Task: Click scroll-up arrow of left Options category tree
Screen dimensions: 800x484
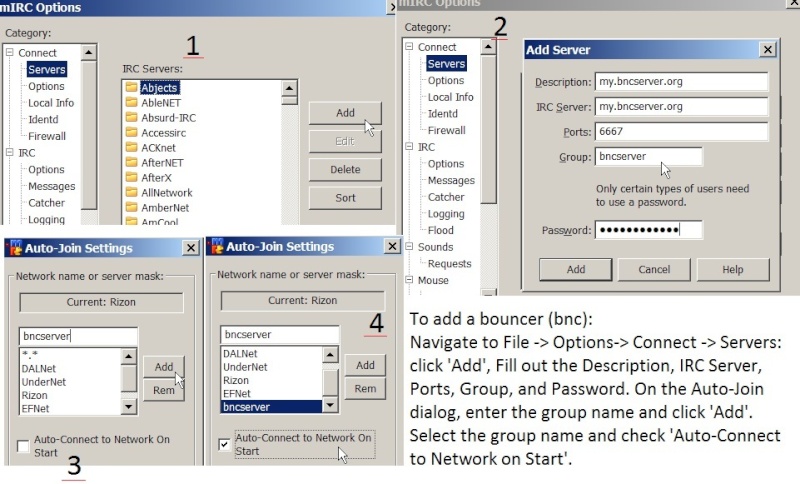Action: (89, 53)
